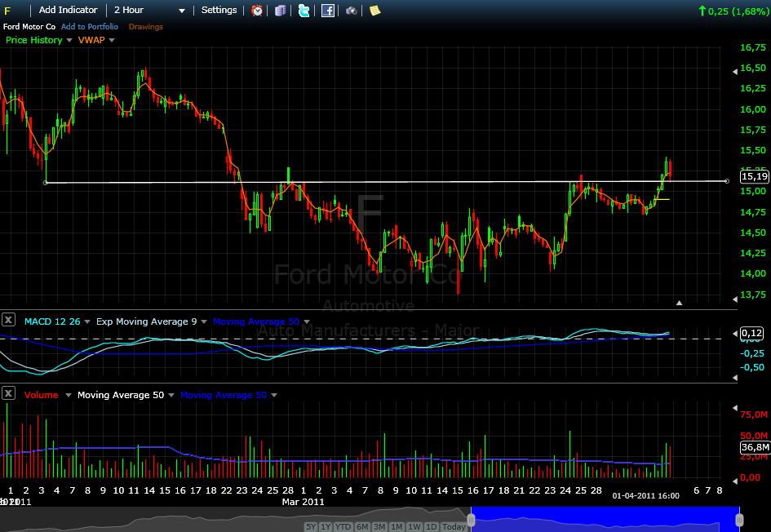Viewport: 771px width, 532px height.
Task: Open the yellow sticky note icon
Action: [374, 11]
